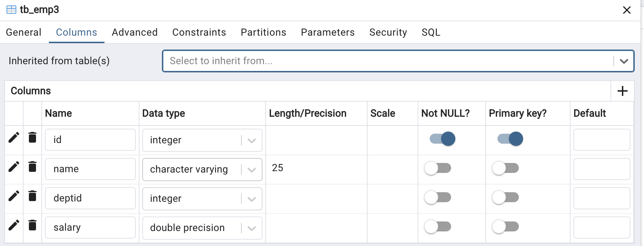
Task: Edit the id column row
Action: click(14, 137)
